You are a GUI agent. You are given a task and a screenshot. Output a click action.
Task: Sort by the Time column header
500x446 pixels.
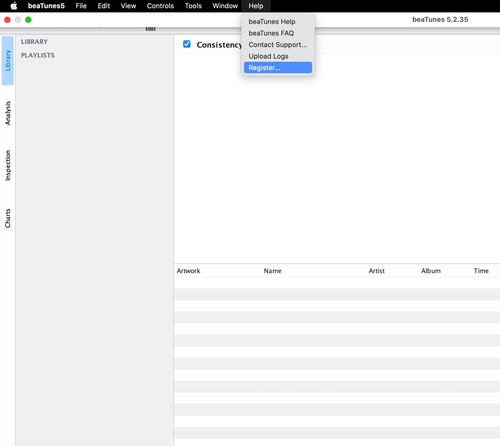[481, 271]
